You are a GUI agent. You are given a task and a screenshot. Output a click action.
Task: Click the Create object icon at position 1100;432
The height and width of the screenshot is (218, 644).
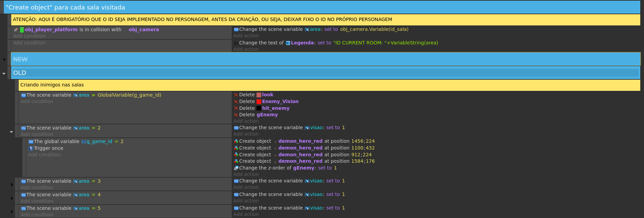pyautogui.click(x=236, y=148)
